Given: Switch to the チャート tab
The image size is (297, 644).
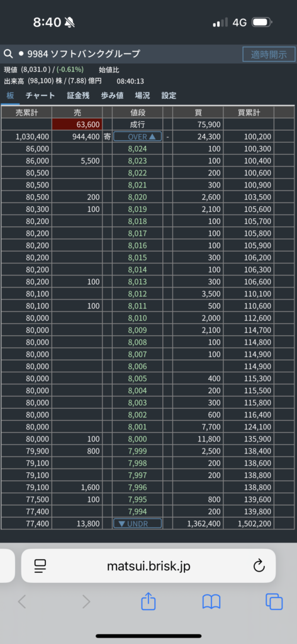Looking at the screenshot, I should [40, 96].
